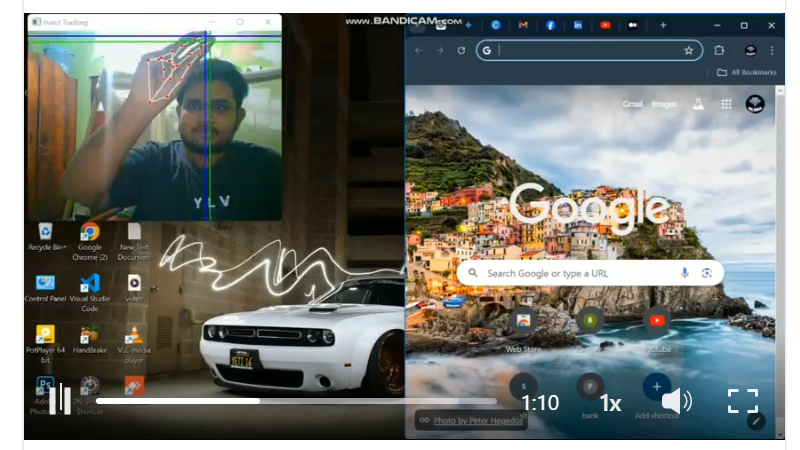Screen dimensions: 800x450
Task: Open the Google apps grid
Action: tap(727, 104)
